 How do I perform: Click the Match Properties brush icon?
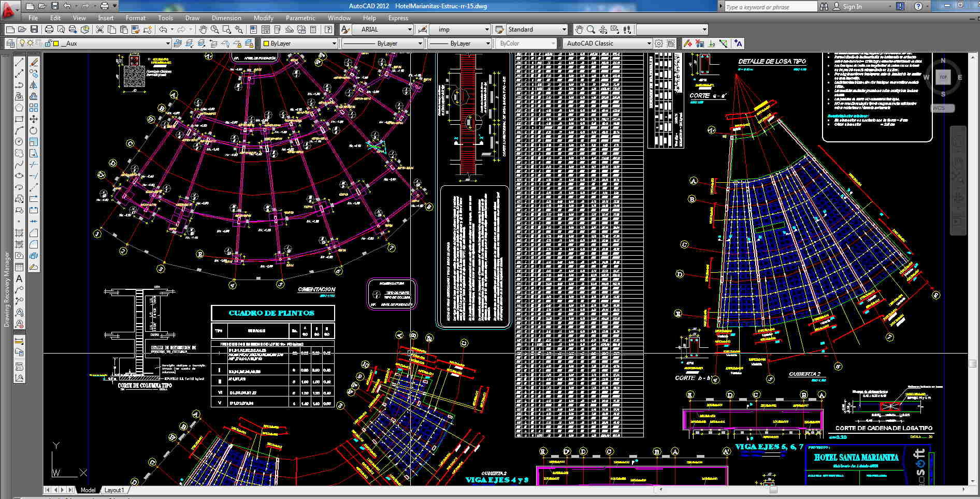click(x=148, y=30)
